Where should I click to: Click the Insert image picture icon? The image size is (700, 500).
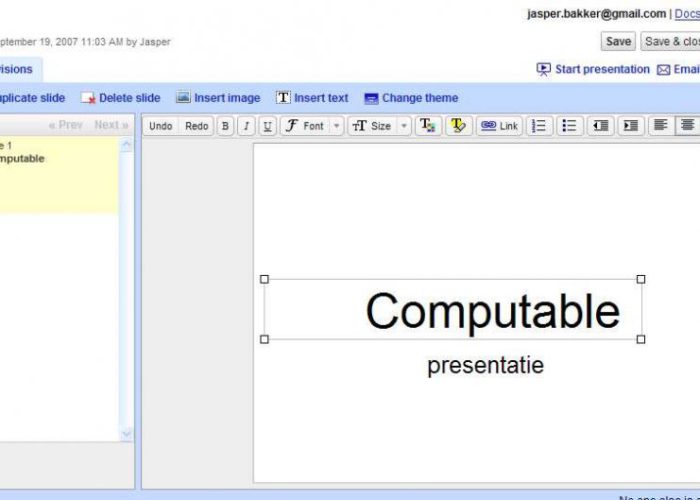coord(183,97)
